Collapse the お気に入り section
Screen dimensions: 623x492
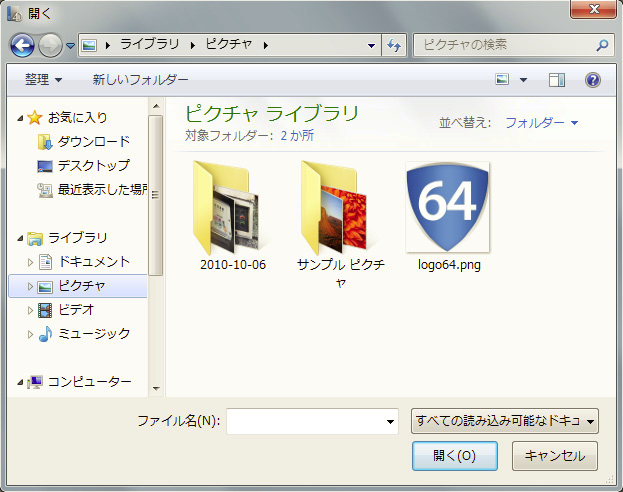(20, 118)
